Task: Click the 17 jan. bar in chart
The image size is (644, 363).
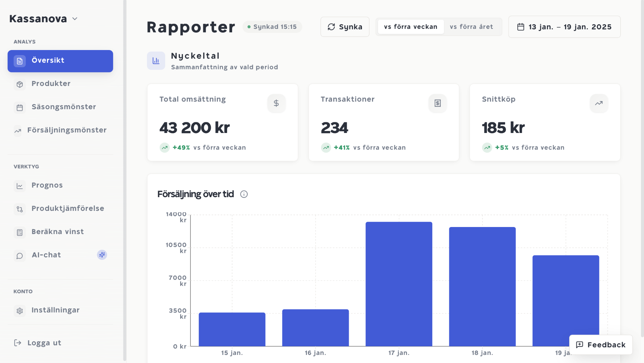Action: pyautogui.click(x=399, y=284)
